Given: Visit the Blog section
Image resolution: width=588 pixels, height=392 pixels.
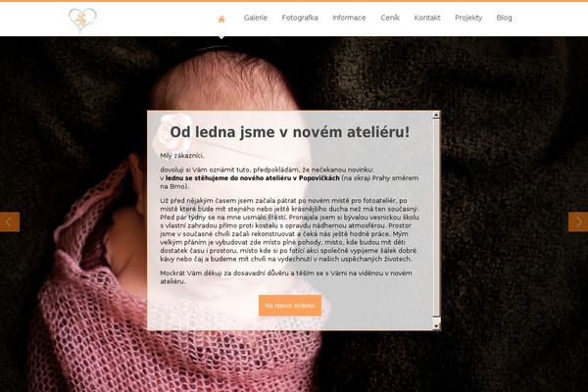Looking at the screenshot, I should pyautogui.click(x=504, y=18).
